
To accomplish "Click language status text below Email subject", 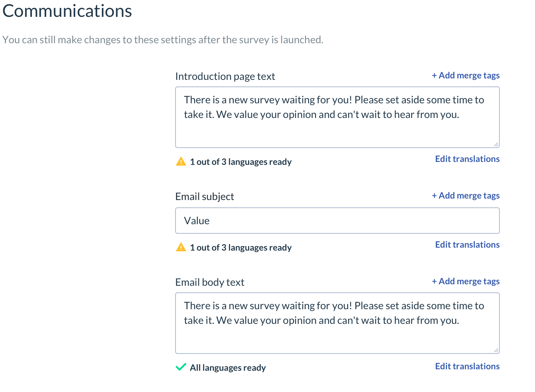I will point(241,248).
